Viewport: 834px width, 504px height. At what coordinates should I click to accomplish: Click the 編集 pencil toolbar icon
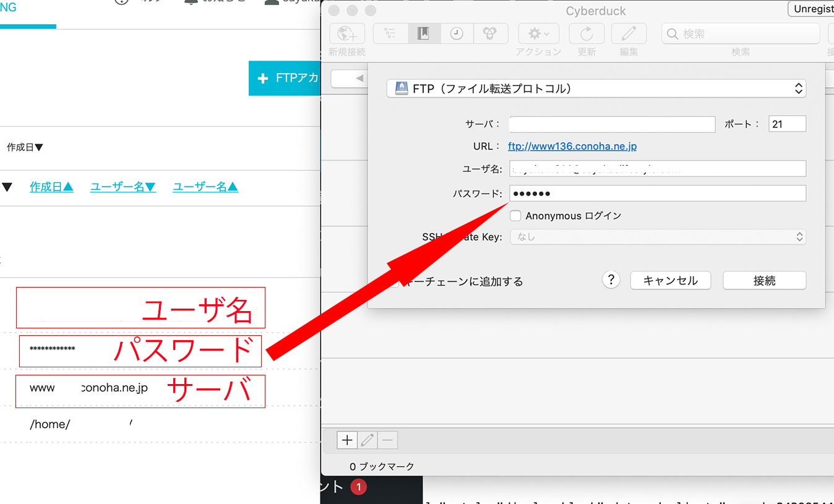pyautogui.click(x=629, y=33)
